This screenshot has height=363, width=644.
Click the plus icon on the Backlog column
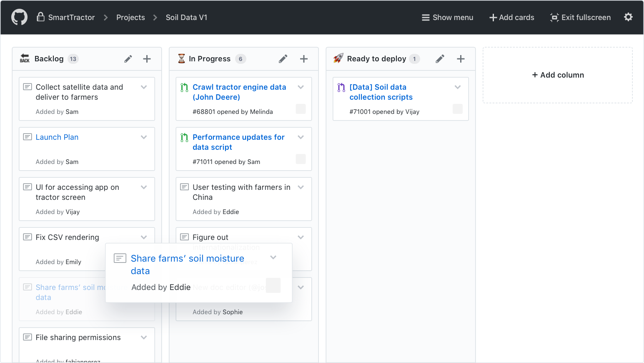147,59
